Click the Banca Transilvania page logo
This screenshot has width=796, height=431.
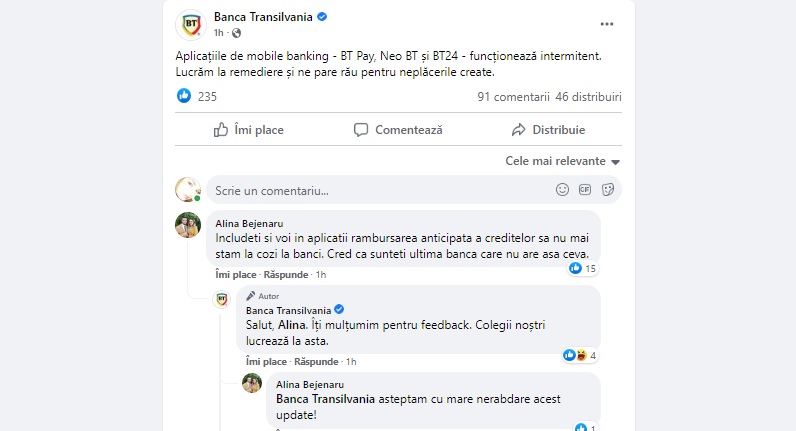pos(190,24)
